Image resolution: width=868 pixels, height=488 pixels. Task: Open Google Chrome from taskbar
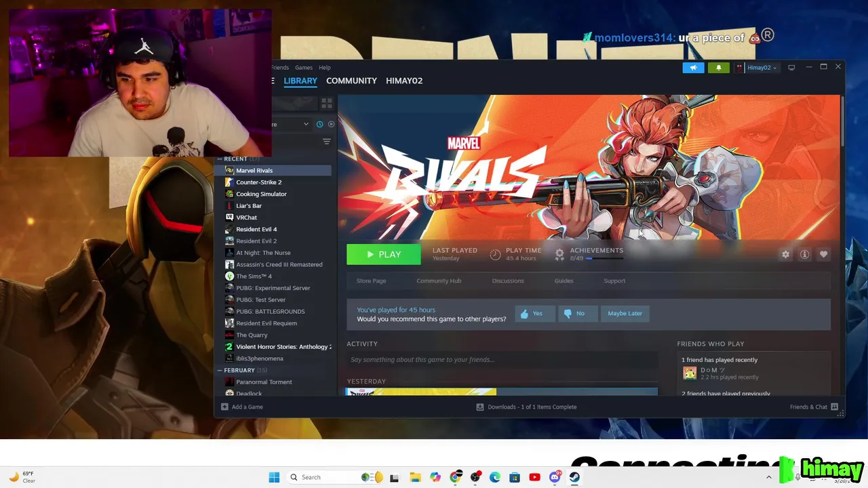pos(455,477)
